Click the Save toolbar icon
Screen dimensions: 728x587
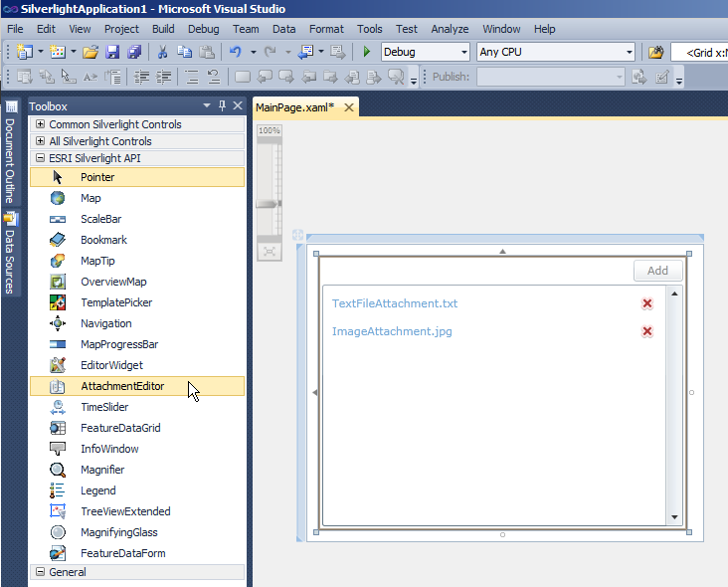(112, 52)
